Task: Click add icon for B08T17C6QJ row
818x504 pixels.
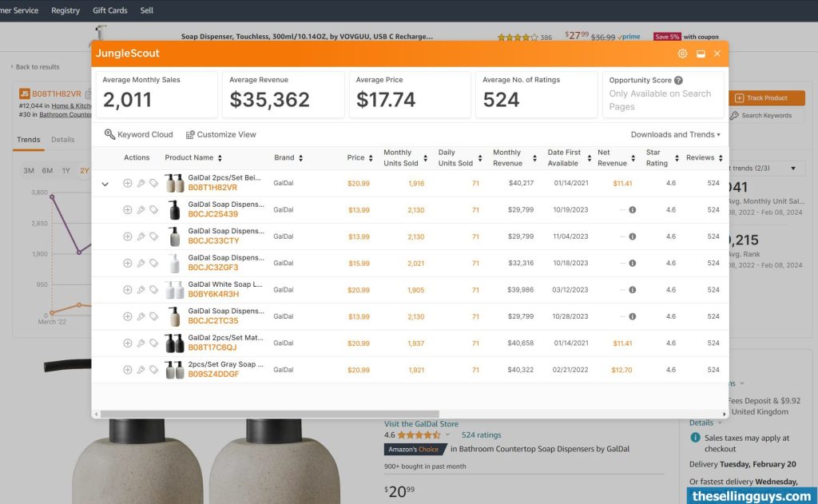Action: pos(127,343)
